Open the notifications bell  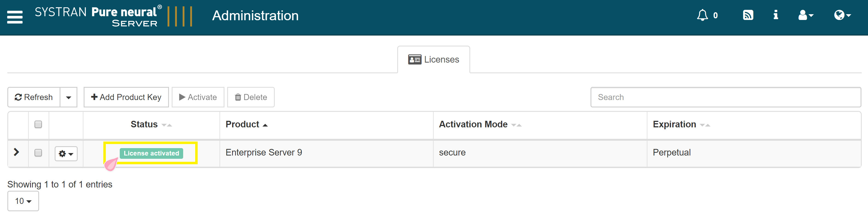pos(702,16)
